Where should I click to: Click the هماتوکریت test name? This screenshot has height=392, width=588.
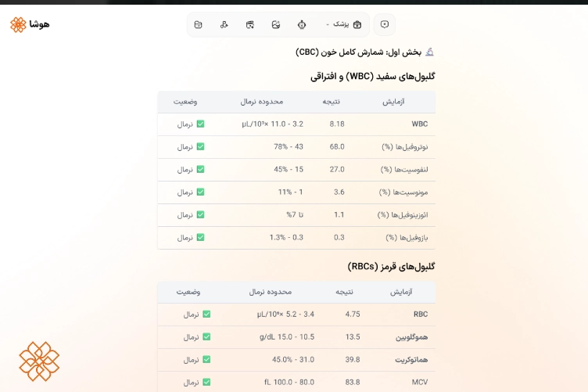(x=411, y=360)
